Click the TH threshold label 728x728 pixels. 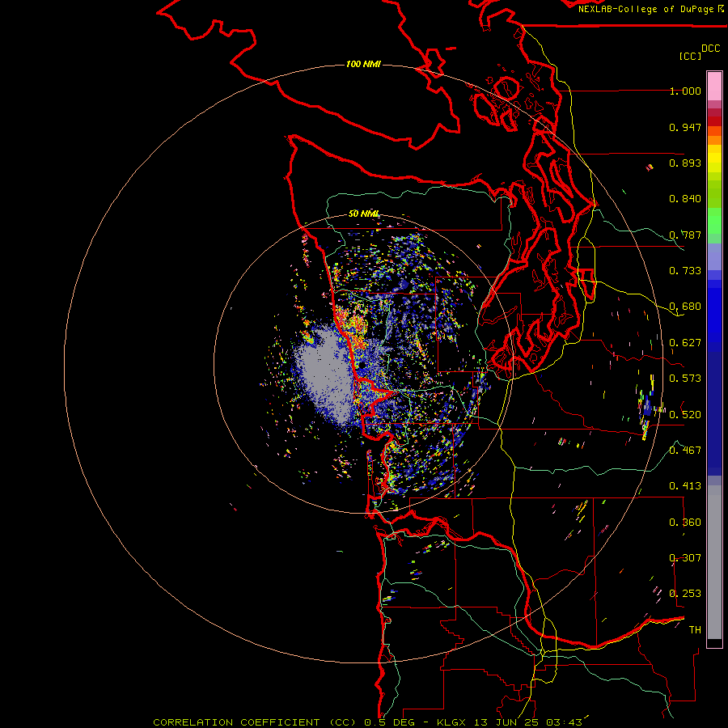695,630
